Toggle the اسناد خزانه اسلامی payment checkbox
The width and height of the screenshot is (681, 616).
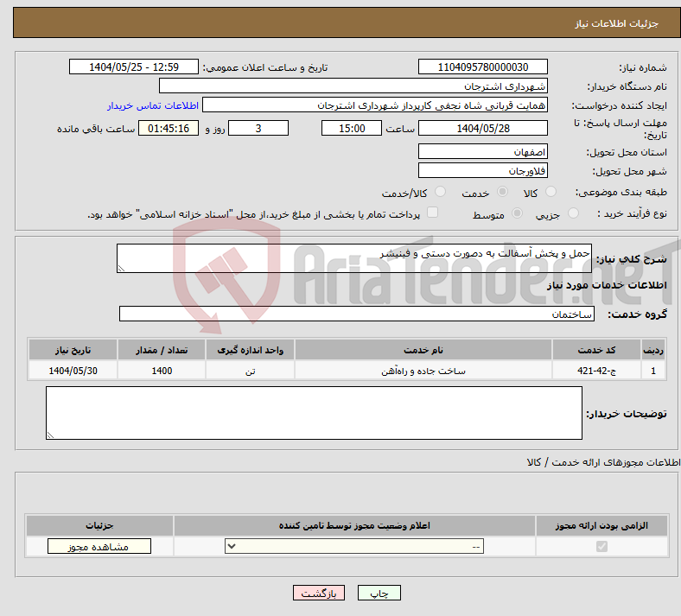(x=432, y=213)
